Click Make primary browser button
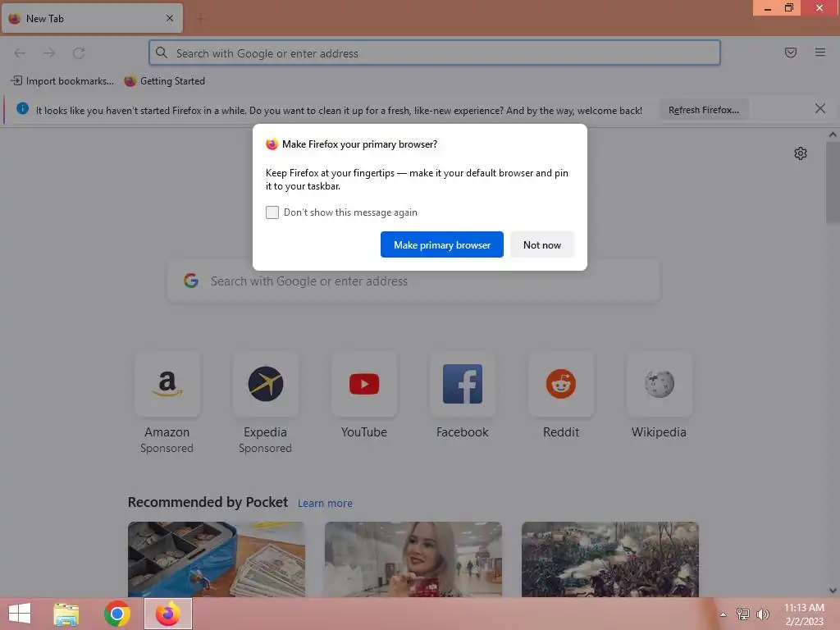 (x=442, y=244)
